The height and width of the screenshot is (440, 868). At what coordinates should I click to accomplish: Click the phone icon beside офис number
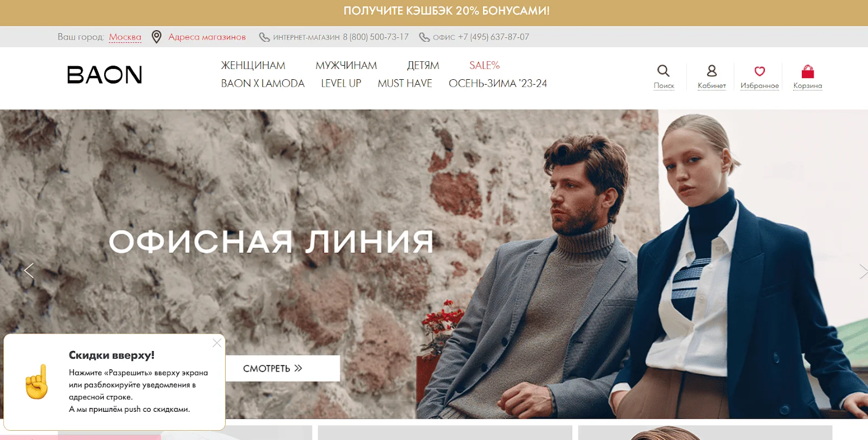[x=424, y=37]
